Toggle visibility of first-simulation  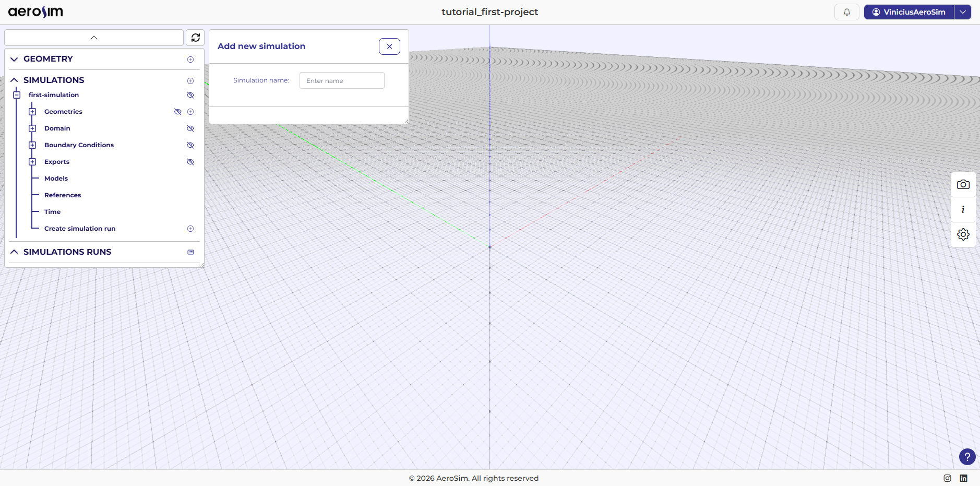point(189,95)
